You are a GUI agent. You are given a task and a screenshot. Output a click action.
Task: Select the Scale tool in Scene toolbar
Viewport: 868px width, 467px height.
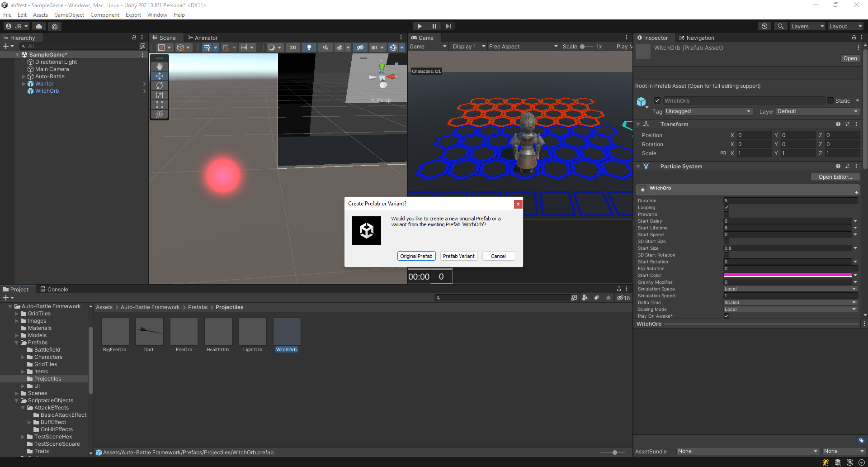[x=159, y=95]
